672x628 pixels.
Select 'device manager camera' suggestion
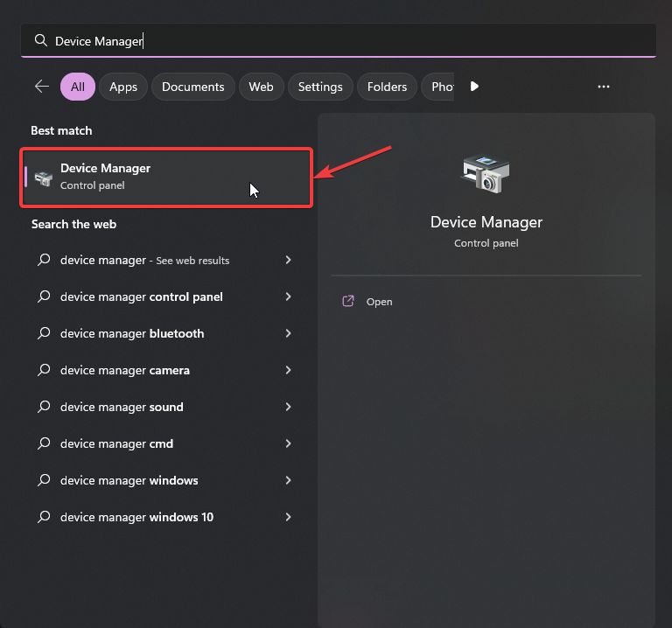(x=166, y=370)
